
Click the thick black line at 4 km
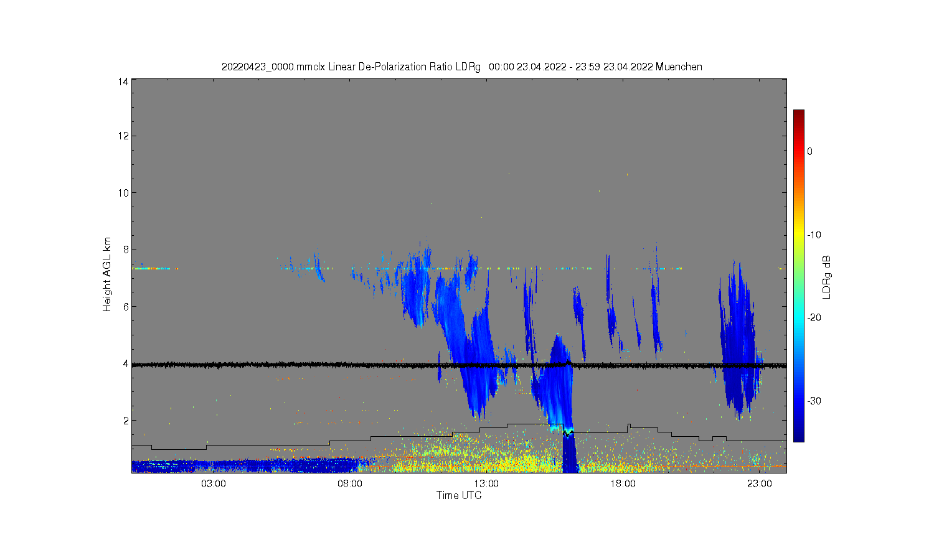point(459,365)
